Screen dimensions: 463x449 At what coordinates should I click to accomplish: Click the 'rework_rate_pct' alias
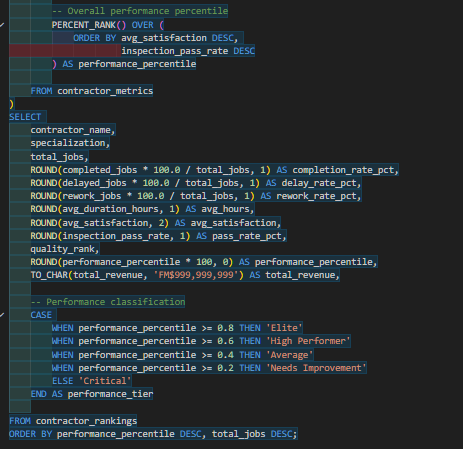pos(316,196)
